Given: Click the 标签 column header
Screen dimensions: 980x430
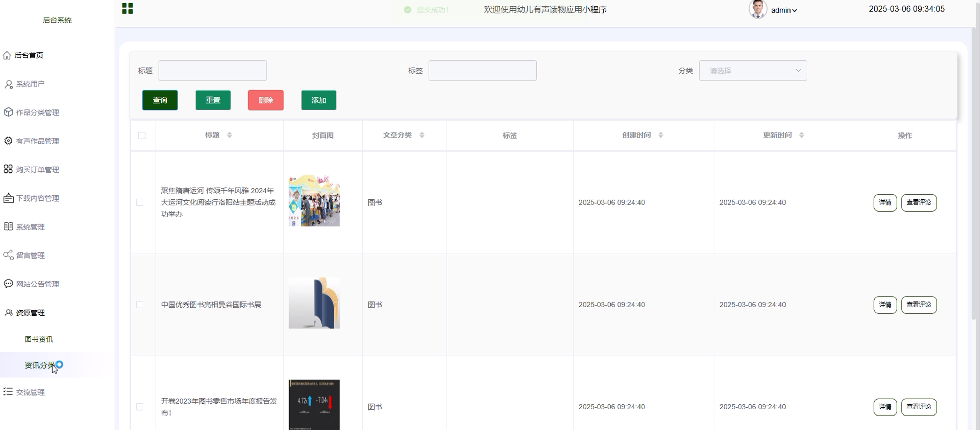Looking at the screenshot, I should click(x=510, y=135).
